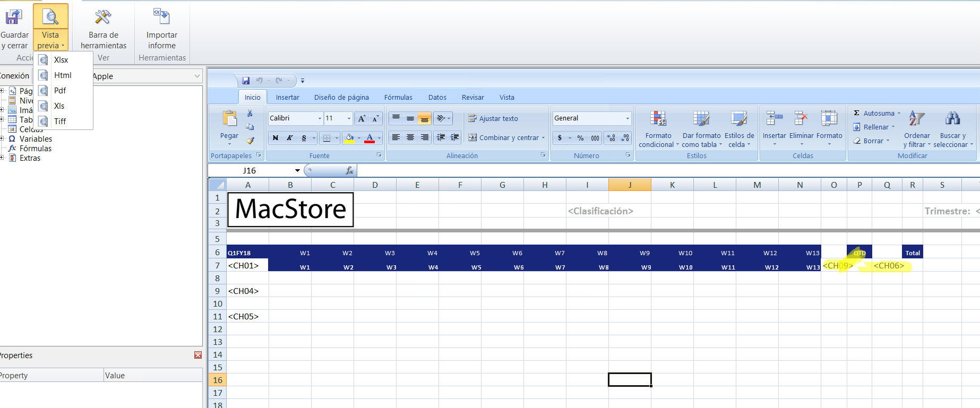This screenshot has height=408, width=980.
Task: Click the increase decimals icon
Action: click(612, 138)
